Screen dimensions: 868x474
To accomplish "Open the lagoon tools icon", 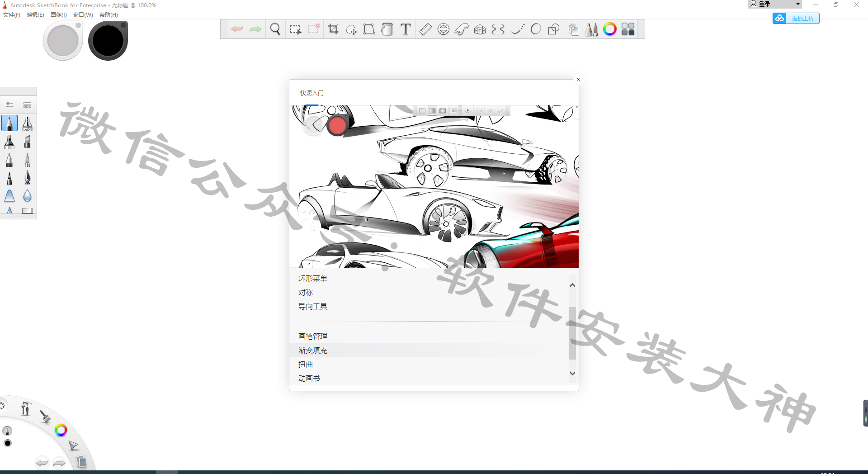I will point(26,408).
